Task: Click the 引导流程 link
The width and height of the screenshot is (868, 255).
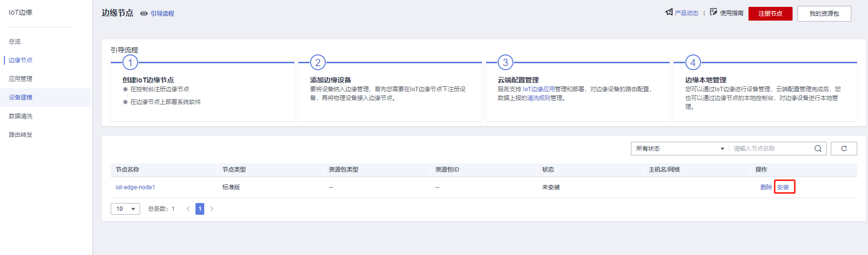Action: 162,14
